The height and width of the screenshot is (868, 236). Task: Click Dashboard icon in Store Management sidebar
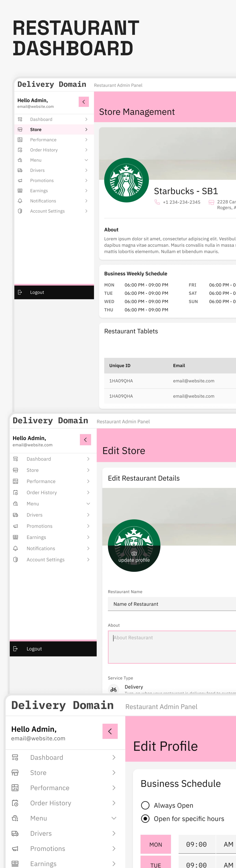click(20, 119)
